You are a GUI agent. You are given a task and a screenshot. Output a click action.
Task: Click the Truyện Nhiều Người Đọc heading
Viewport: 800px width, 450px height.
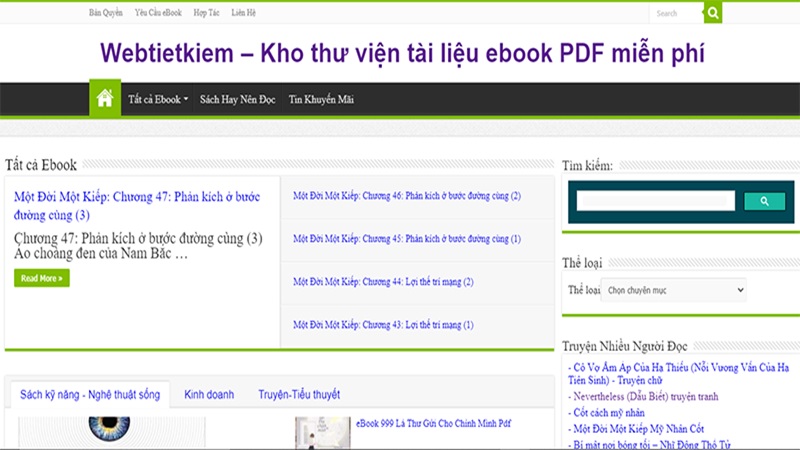tap(624, 346)
